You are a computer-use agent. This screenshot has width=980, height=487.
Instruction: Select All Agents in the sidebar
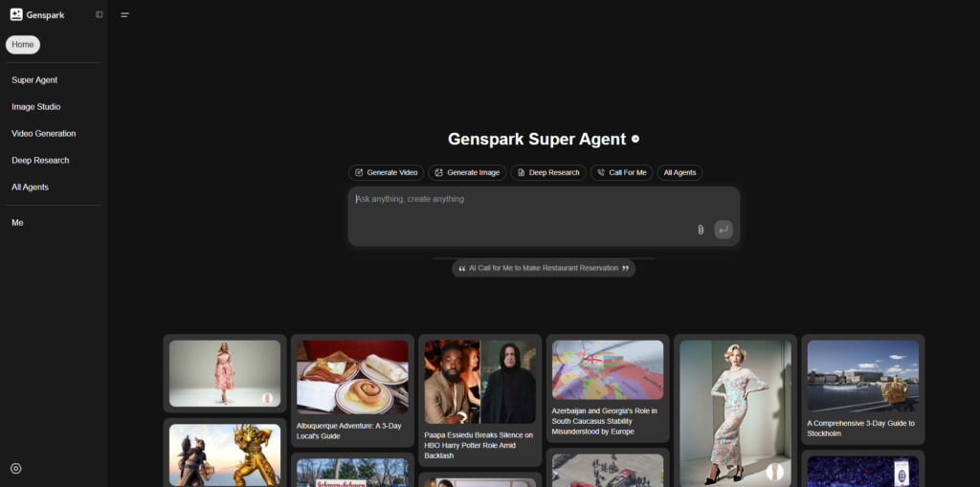click(x=30, y=187)
